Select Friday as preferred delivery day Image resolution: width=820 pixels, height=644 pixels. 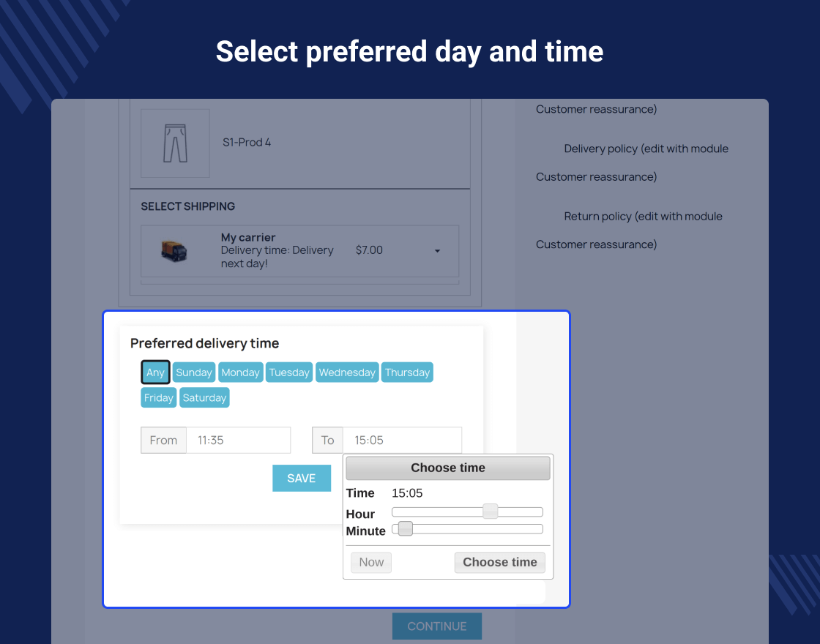click(158, 397)
